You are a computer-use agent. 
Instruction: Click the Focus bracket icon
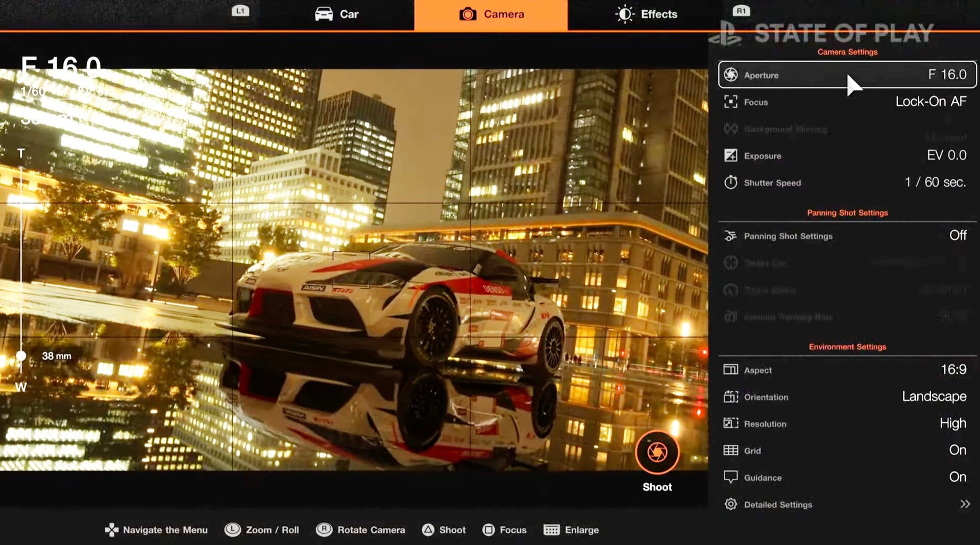coord(731,102)
